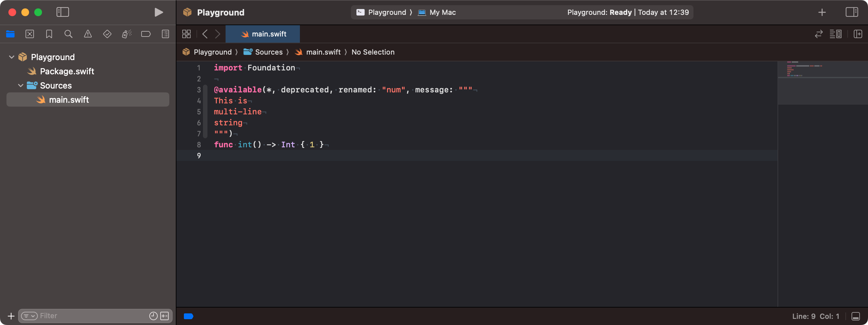Open the Find navigator
Screen dimensions: 868x325
tap(69, 34)
